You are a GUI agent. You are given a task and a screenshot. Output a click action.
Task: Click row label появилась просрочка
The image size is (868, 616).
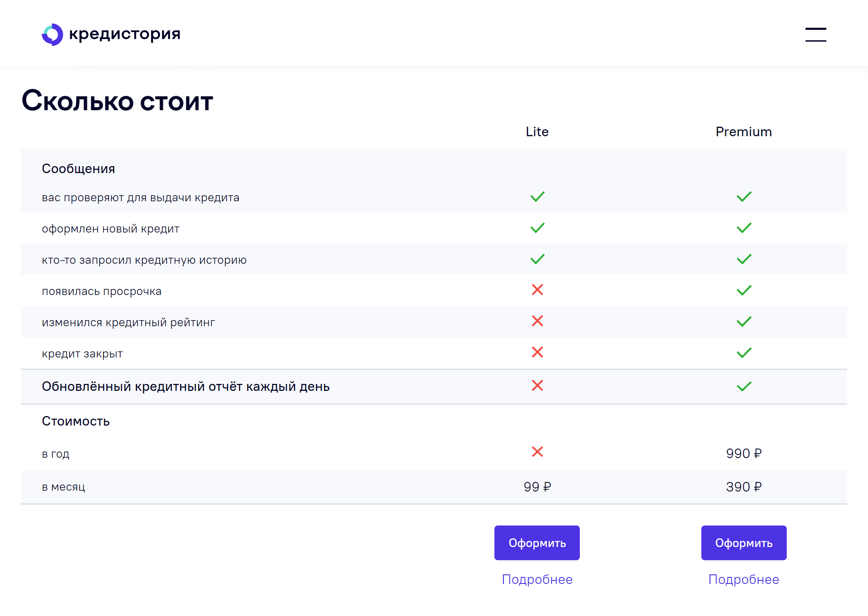102,291
